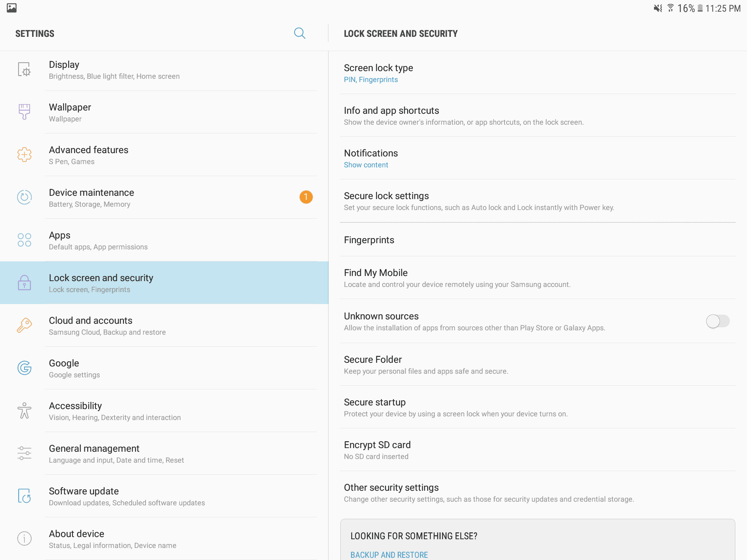Toggle the Unknown sources switch
The height and width of the screenshot is (560, 747).
(x=717, y=320)
